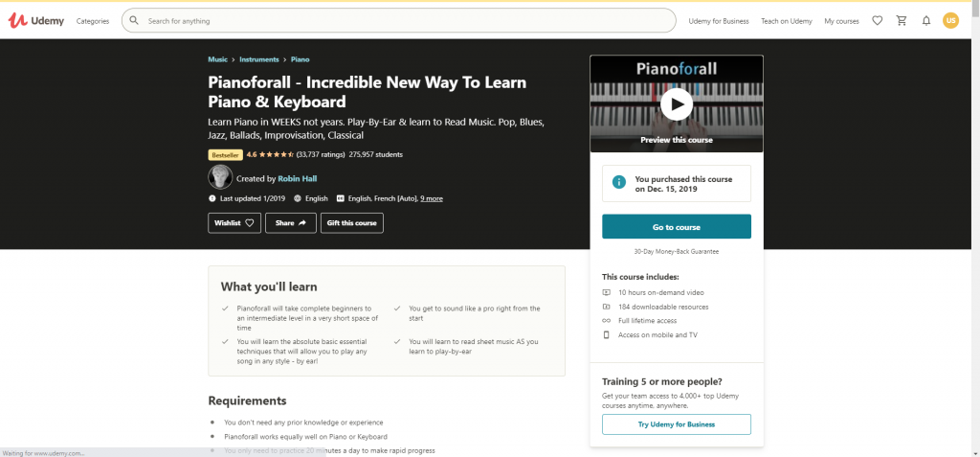Click the info icon in purchase notice
The height and width of the screenshot is (457, 980).
click(x=619, y=182)
